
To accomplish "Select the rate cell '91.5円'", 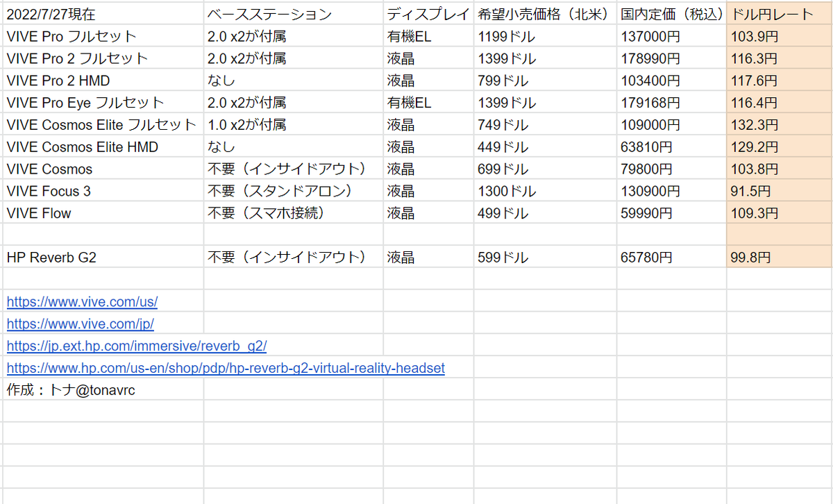I will 780,192.
